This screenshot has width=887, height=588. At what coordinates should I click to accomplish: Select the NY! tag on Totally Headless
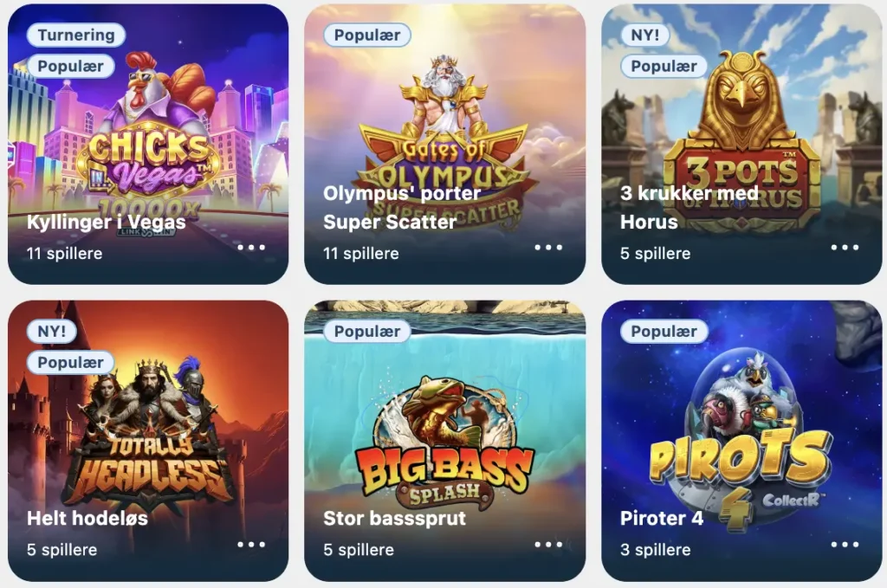pos(51,332)
